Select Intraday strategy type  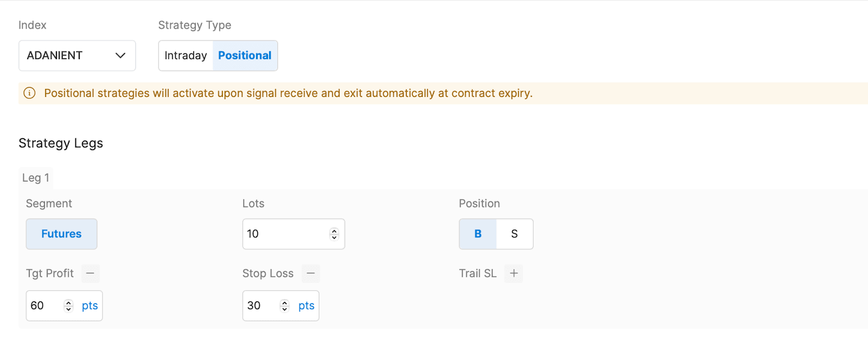point(186,56)
